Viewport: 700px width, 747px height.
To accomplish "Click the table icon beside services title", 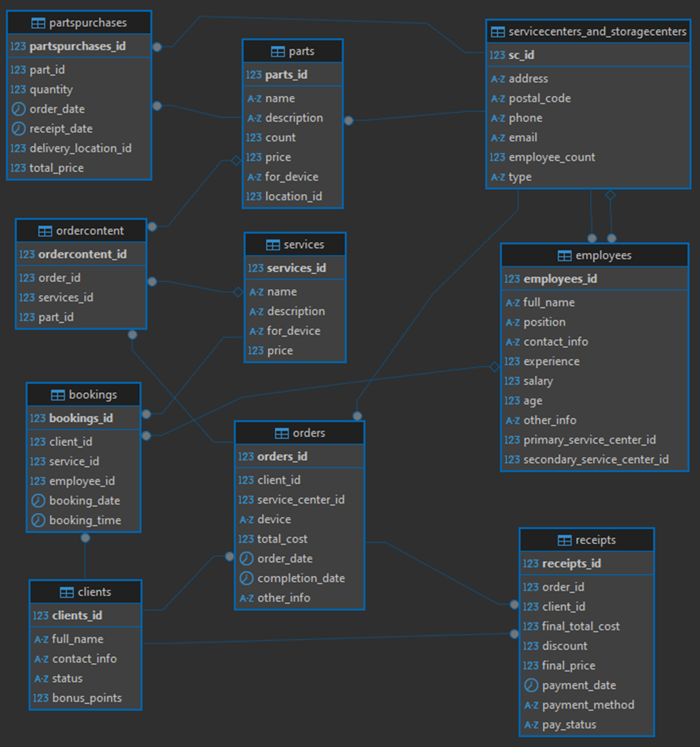I will coord(272,245).
